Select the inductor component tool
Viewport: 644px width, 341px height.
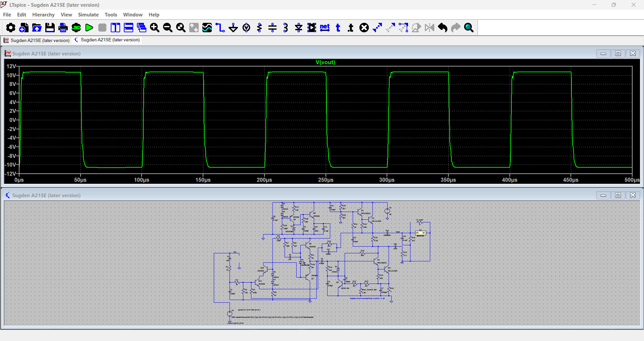tap(286, 28)
